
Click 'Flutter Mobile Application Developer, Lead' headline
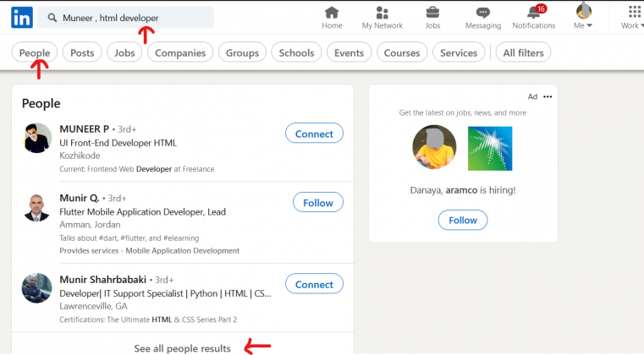(x=142, y=212)
